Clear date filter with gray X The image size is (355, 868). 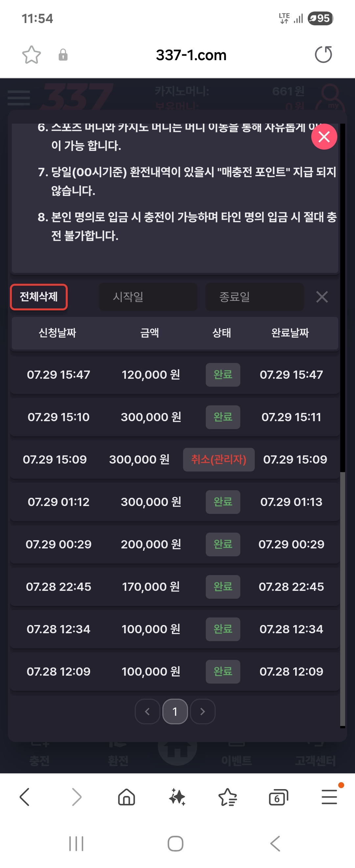[322, 297]
